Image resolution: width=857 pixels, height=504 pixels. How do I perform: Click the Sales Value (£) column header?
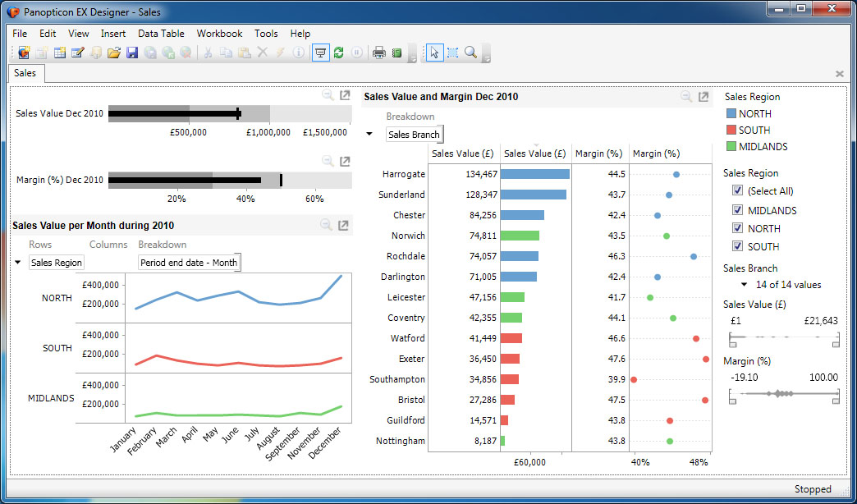[463, 153]
